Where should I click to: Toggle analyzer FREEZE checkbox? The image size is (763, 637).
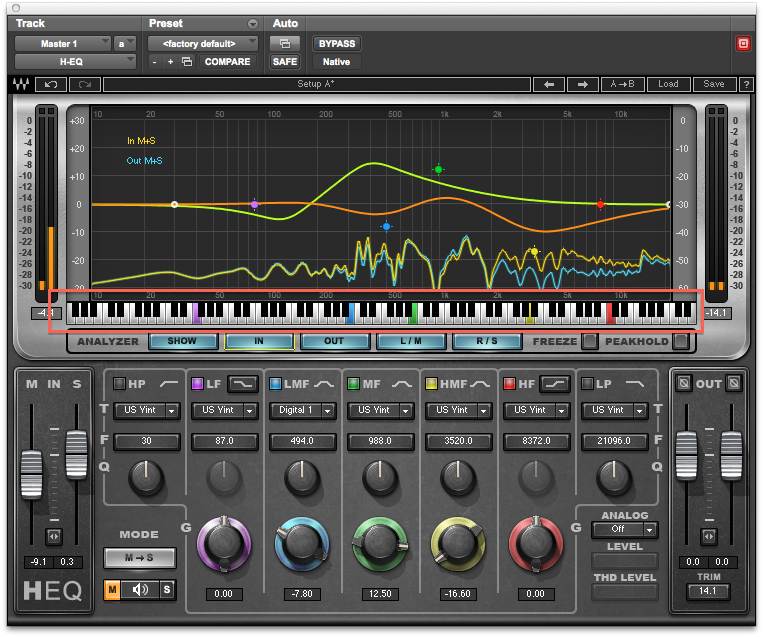[x=590, y=341]
